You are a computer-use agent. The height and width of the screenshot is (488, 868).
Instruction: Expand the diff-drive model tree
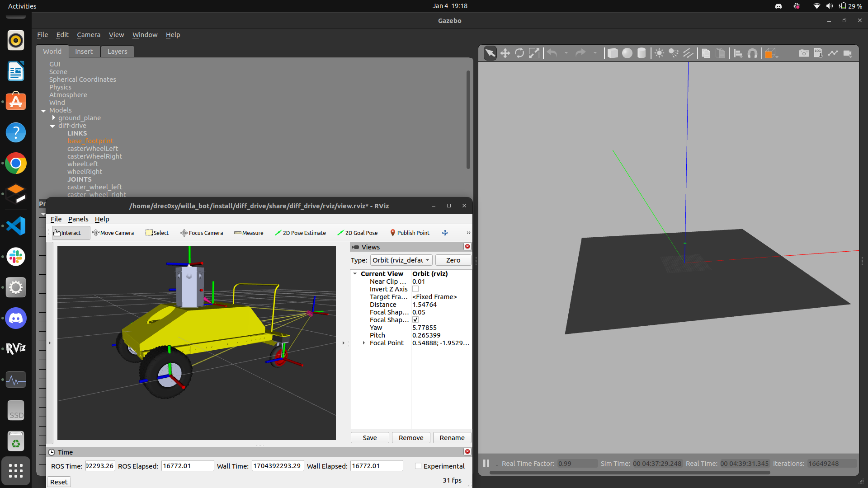pos(53,125)
